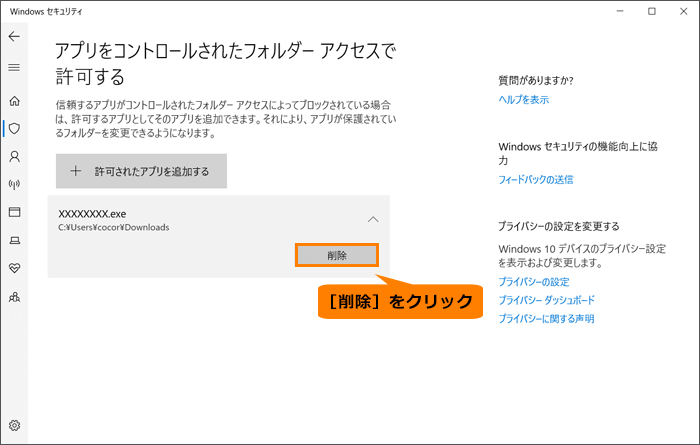Open Device performance & health heart icon

[14, 268]
